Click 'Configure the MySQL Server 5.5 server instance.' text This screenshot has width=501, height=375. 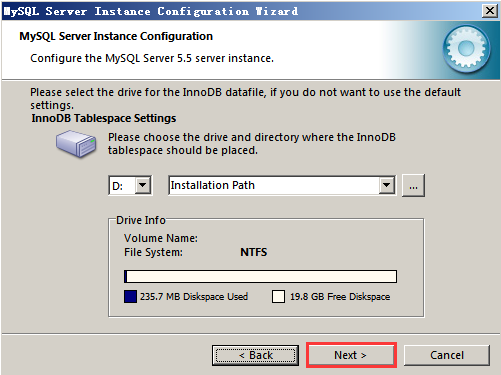(152, 58)
